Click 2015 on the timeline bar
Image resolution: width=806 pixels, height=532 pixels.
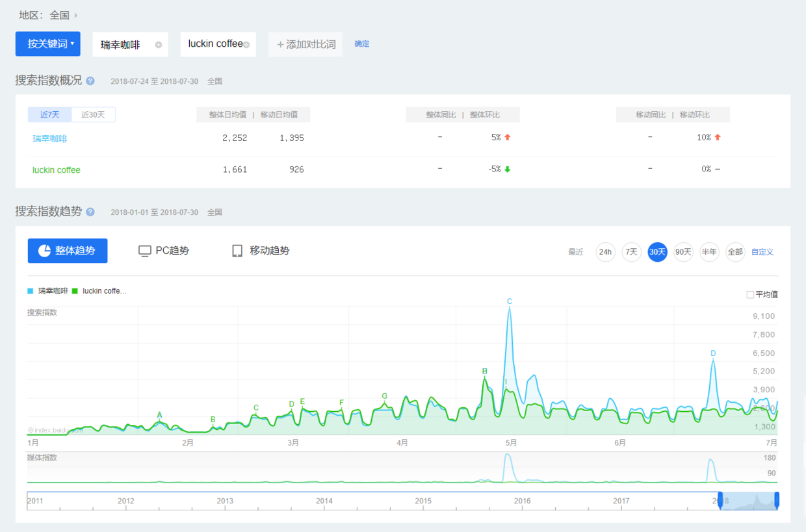pos(423,501)
